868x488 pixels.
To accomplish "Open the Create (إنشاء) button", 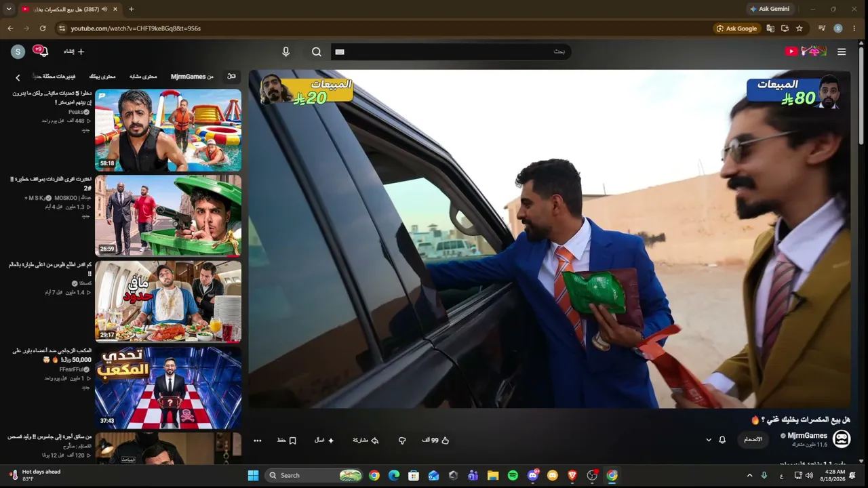I will [x=74, y=52].
